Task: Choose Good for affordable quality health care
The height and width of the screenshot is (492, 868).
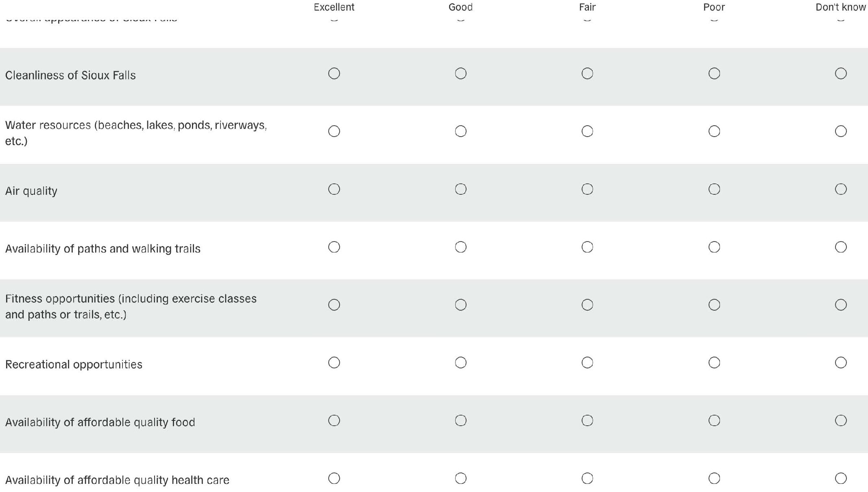Action: tap(460, 478)
